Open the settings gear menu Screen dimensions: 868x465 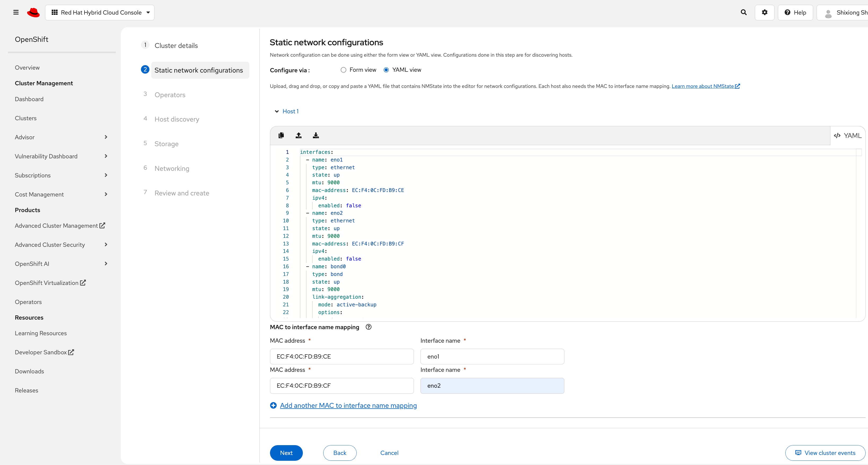765,12
